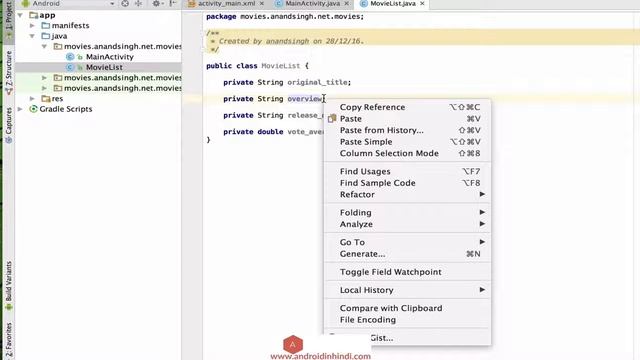The image size is (640, 360).
Task: Close the MainActivity.java tab
Action: tap(347, 4)
